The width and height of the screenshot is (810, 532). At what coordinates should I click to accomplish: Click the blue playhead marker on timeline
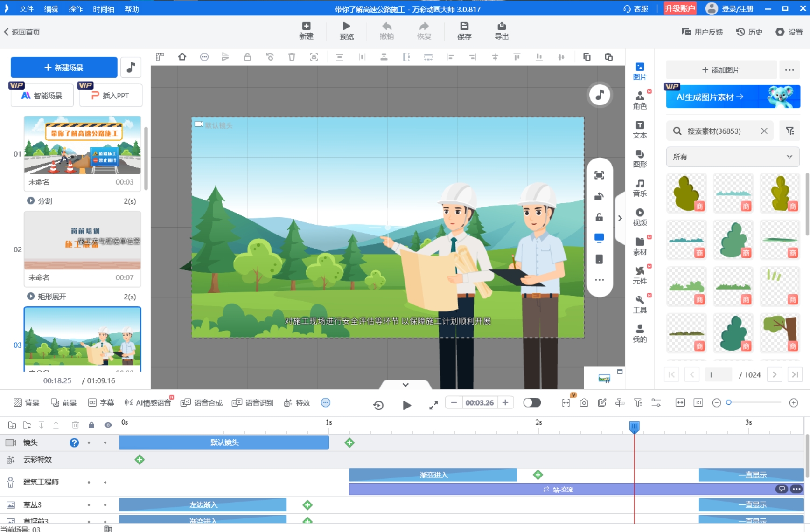634,426
